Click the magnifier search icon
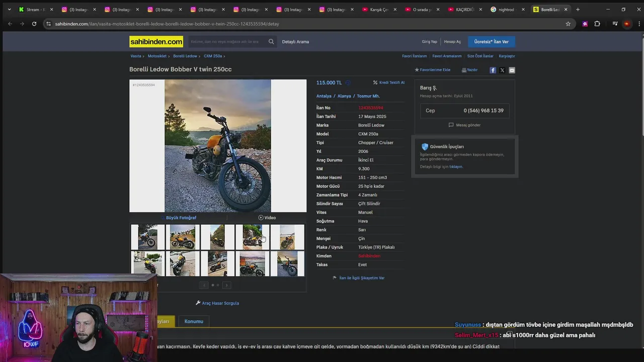Viewport: 644px width, 362px height. point(271,42)
